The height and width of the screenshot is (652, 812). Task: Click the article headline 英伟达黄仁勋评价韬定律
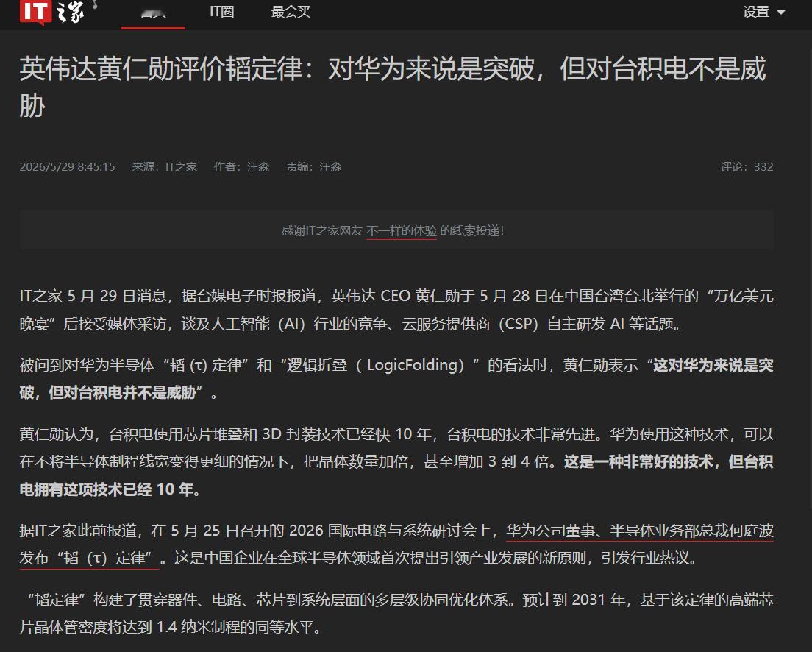(393, 87)
